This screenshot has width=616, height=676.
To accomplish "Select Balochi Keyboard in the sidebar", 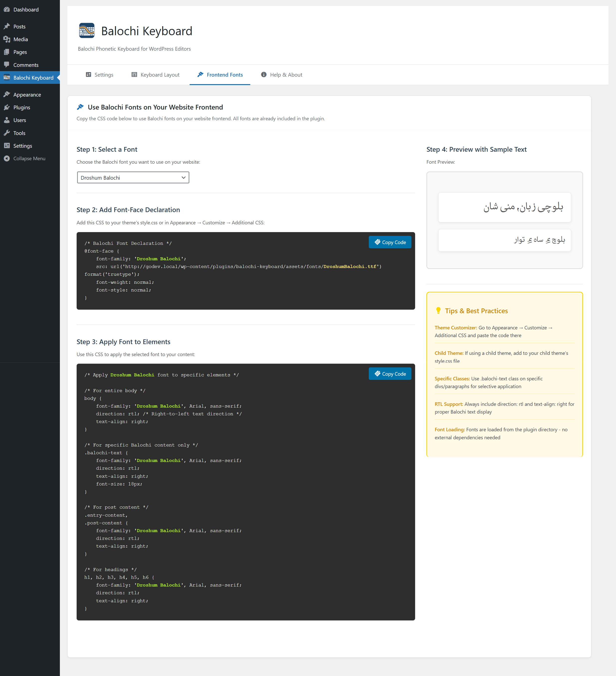I will coord(30,77).
